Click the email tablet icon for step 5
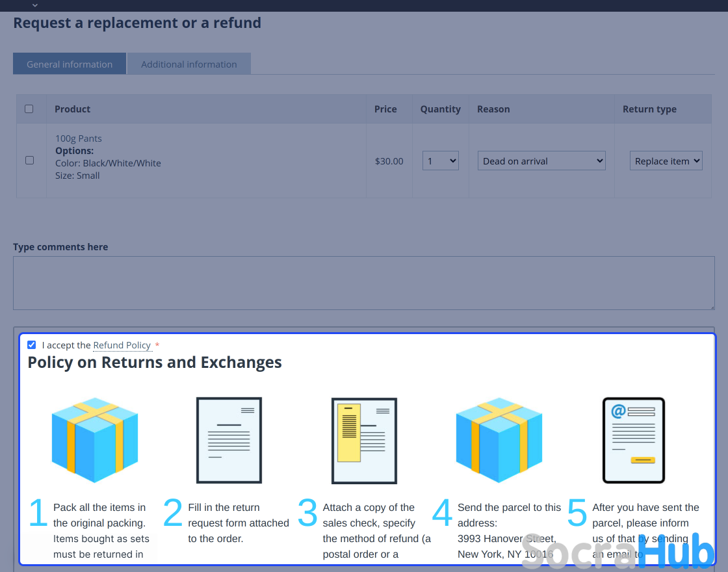 tap(634, 440)
